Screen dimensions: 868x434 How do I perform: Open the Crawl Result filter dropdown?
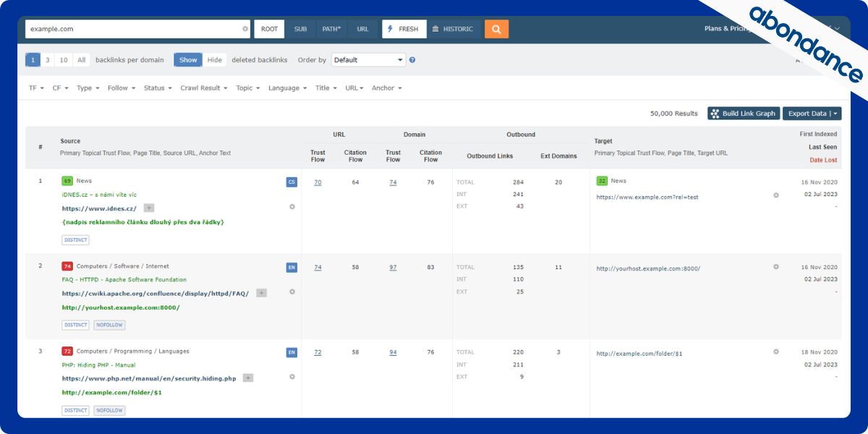(204, 88)
